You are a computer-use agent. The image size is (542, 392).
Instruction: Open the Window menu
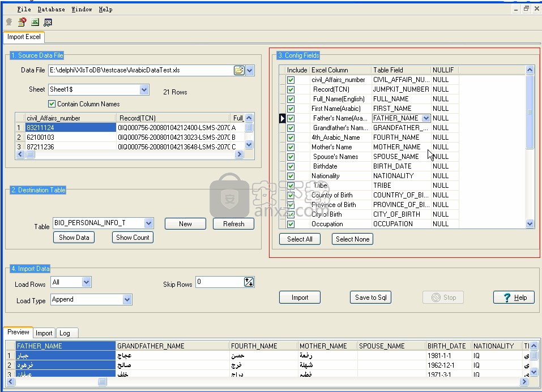tap(82, 9)
